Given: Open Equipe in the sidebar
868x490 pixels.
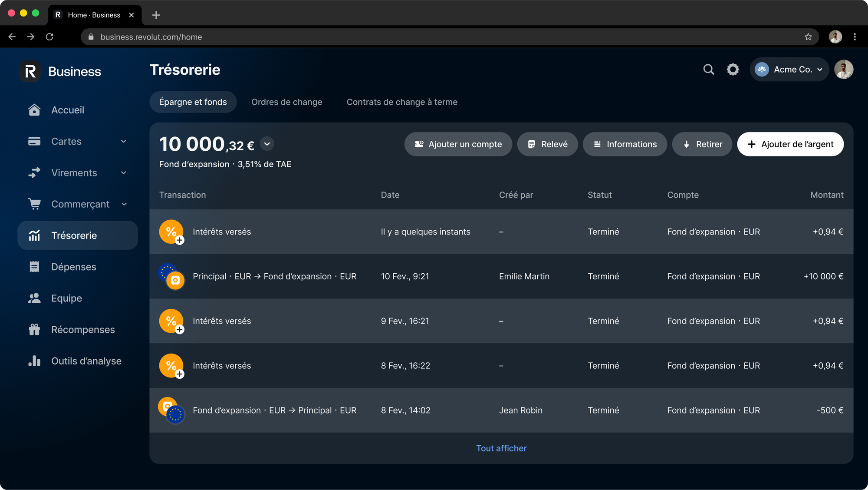Looking at the screenshot, I should [66, 298].
